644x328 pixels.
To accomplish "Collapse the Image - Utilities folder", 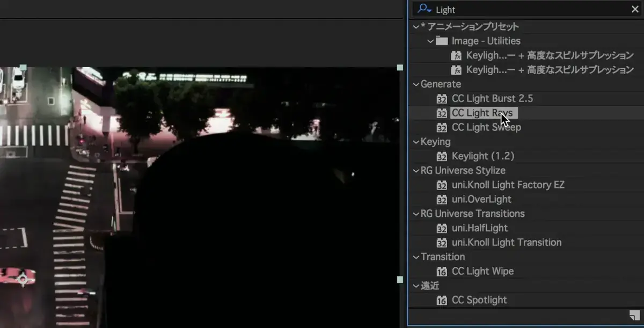I will [x=430, y=41].
